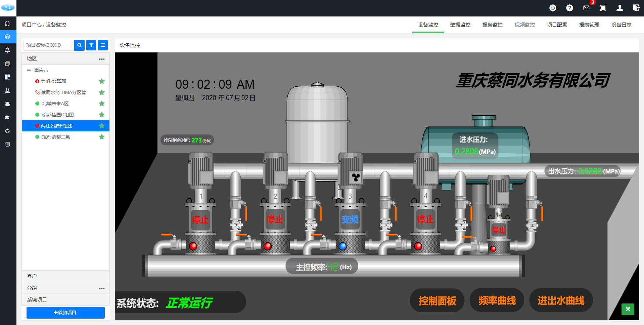Open the mail messages icon with badge
Screen dimensions: 644x325
click(x=586, y=8)
